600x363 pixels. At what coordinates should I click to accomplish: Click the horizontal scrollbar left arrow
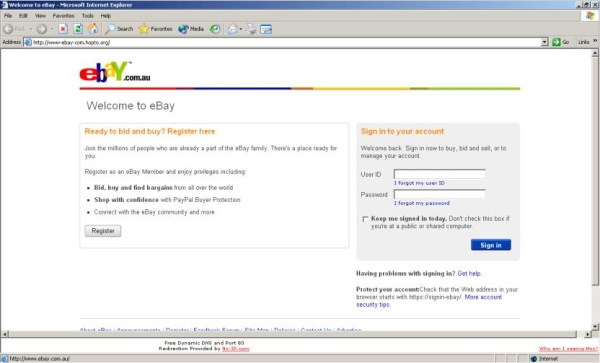pyautogui.click(x=5, y=334)
